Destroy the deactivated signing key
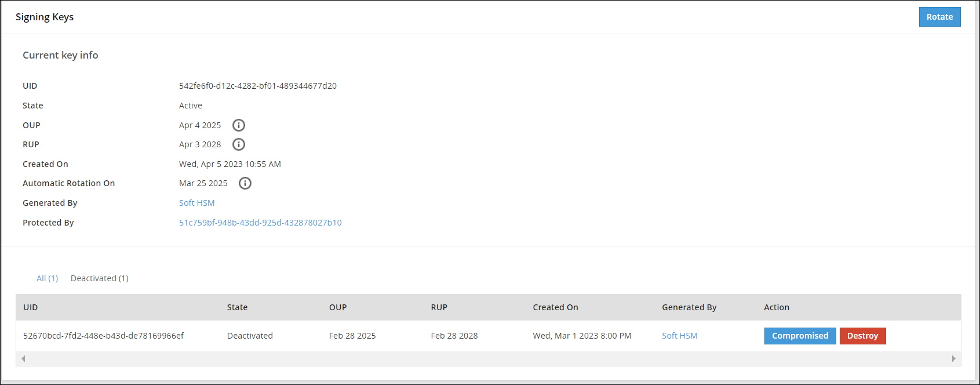Viewport: 980px width, 385px height. 862,336
